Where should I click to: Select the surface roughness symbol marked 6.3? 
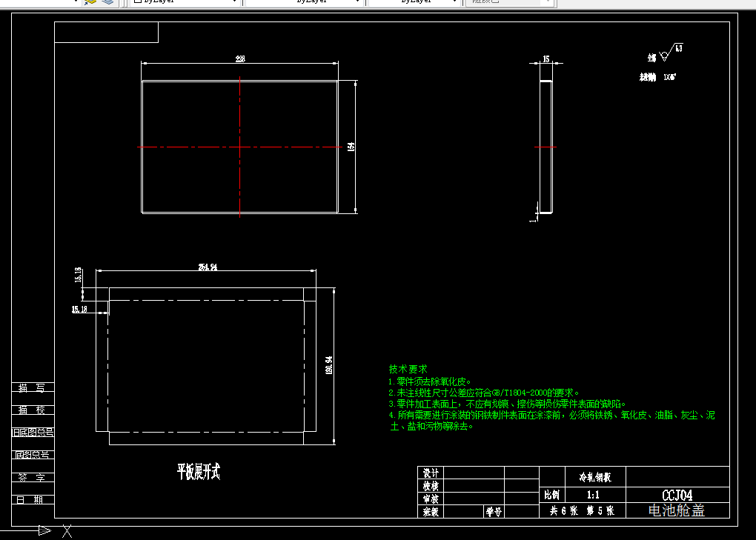(671, 53)
